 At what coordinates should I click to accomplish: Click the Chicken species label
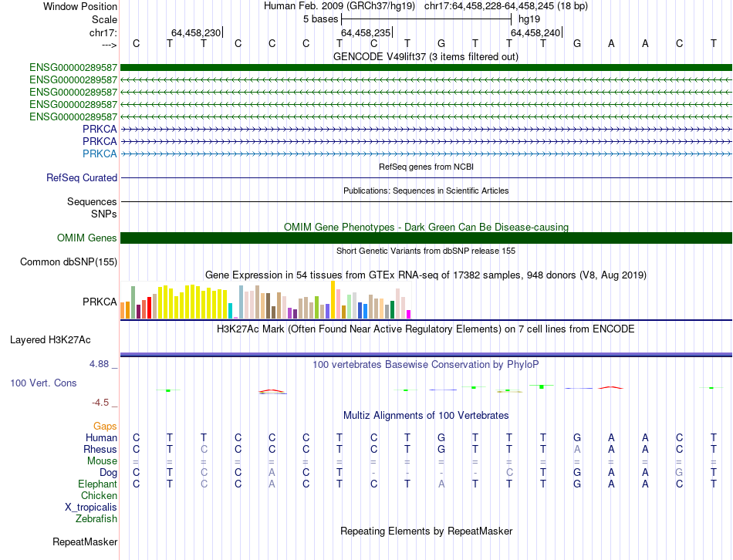[x=99, y=495]
